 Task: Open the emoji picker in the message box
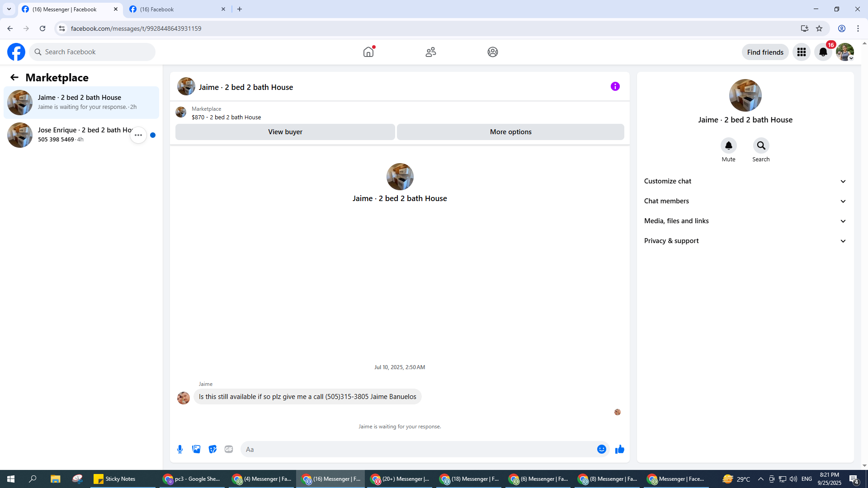pyautogui.click(x=601, y=449)
